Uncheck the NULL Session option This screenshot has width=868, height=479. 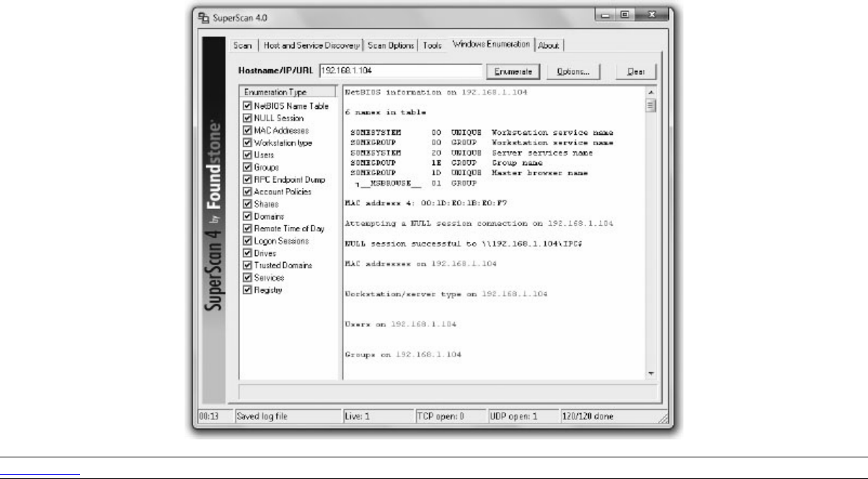coord(247,118)
